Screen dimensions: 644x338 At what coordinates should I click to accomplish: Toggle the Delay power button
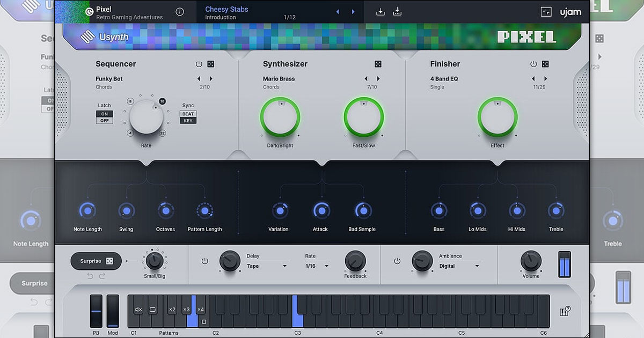pyautogui.click(x=204, y=261)
